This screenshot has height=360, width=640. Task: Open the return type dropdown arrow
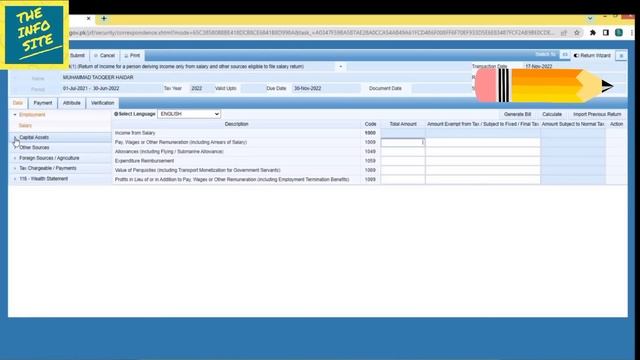click(340, 67)
